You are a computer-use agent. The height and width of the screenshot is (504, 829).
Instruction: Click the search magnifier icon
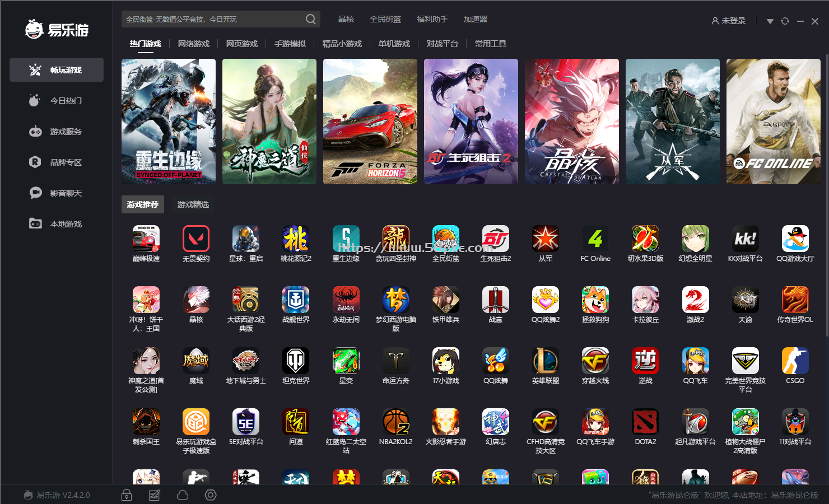310,19
